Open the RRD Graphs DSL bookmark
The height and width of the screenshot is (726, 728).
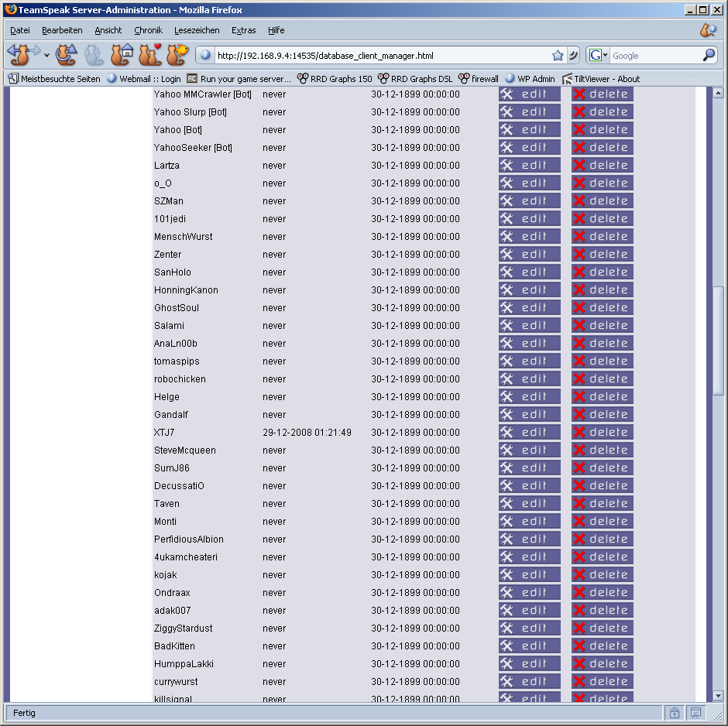415,79
